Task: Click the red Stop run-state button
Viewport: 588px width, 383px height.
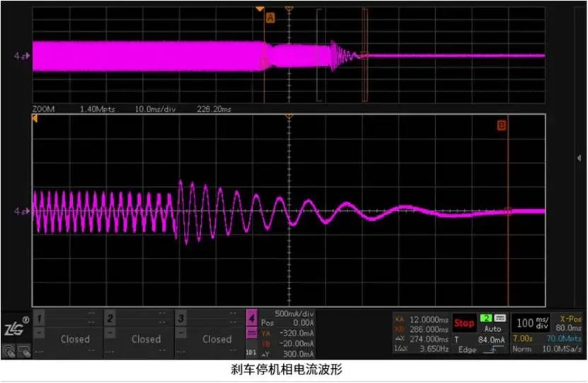Action: tap(464, 323)
